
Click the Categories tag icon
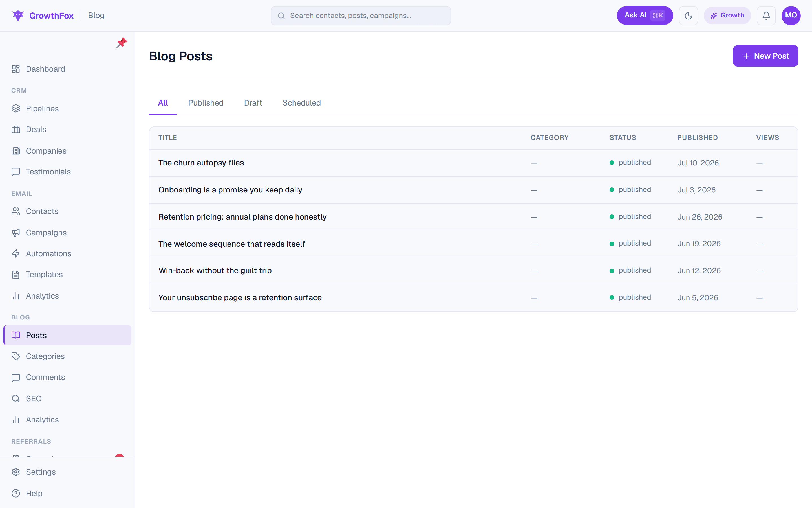click(16, 356)
